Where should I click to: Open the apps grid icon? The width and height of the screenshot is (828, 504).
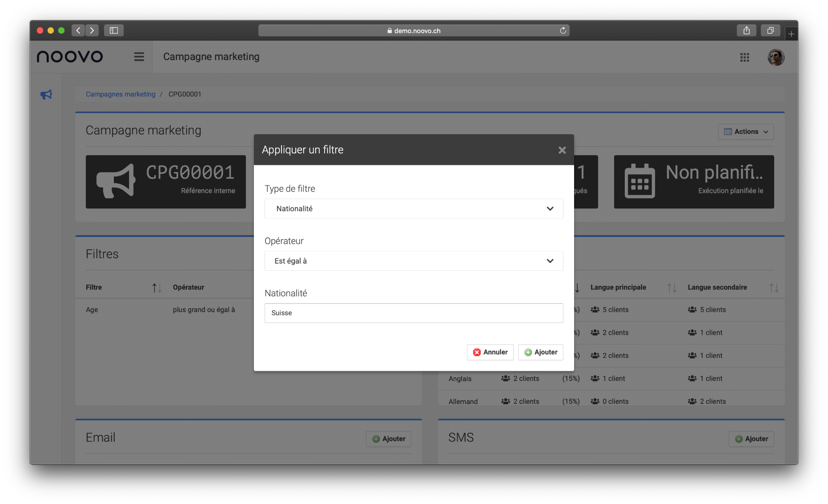tap(744, 57)
